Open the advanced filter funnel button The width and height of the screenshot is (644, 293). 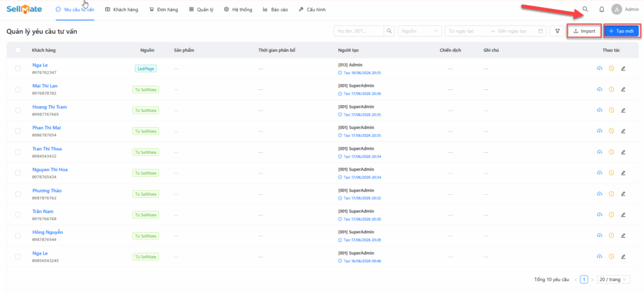click(x=557, y=31)
